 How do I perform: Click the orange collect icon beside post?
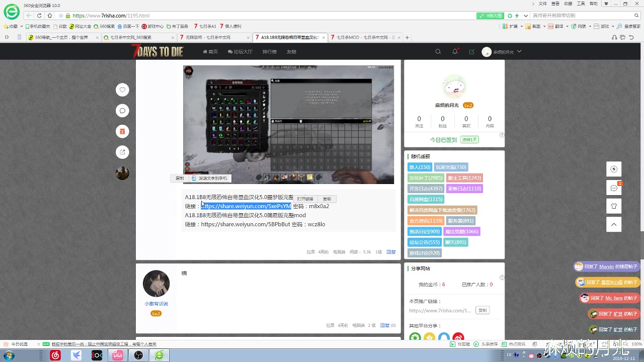pyautogui.click(x=122, y=131)
